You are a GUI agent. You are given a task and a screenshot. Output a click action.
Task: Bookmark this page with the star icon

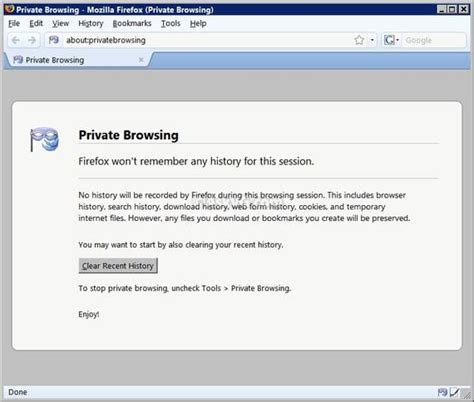[359, 40]
